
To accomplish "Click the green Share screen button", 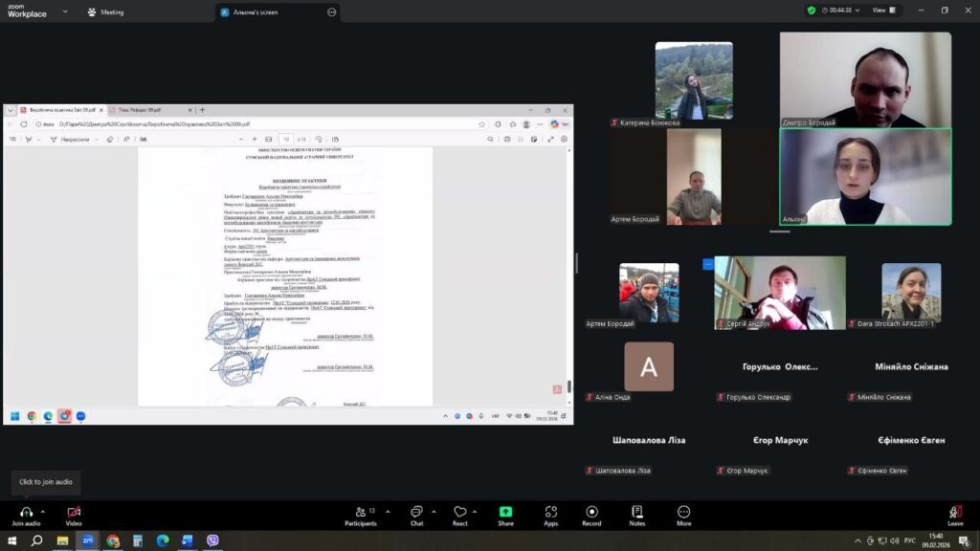I will [x=505, y=512].
